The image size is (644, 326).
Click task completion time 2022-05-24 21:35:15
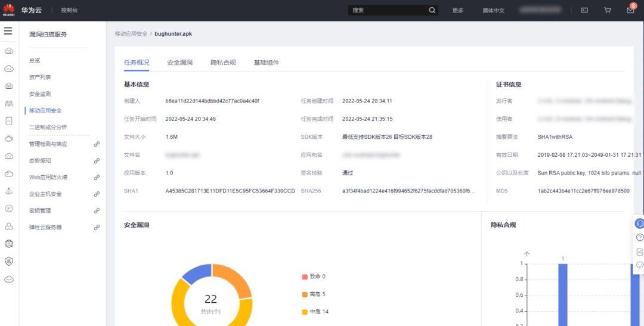click(367, 119)
